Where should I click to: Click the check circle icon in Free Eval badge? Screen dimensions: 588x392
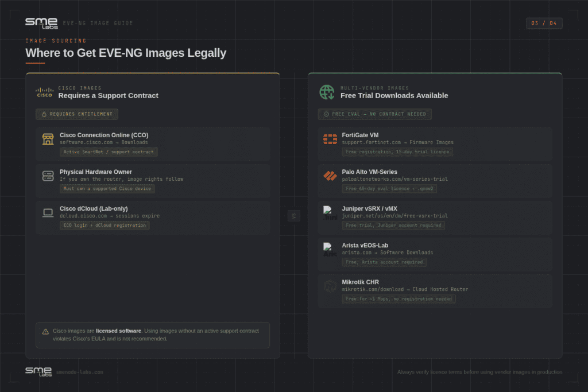tap(326, 114)
